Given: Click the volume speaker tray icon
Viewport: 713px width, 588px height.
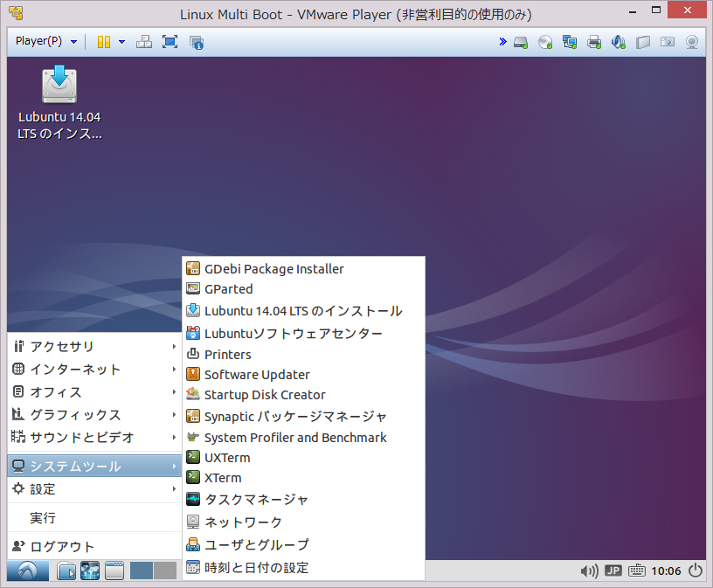Looking at the screenshot, I should click(x=589, y=571).
